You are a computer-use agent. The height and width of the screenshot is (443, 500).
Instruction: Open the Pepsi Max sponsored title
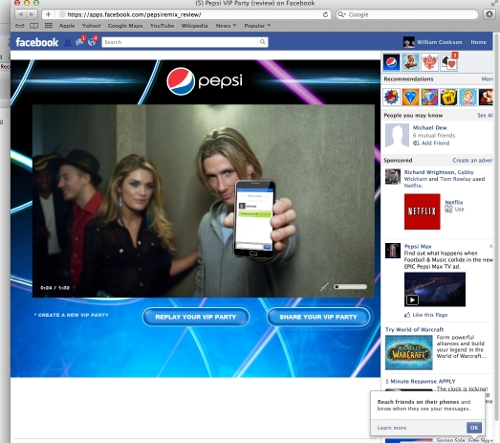click(418, 246)
